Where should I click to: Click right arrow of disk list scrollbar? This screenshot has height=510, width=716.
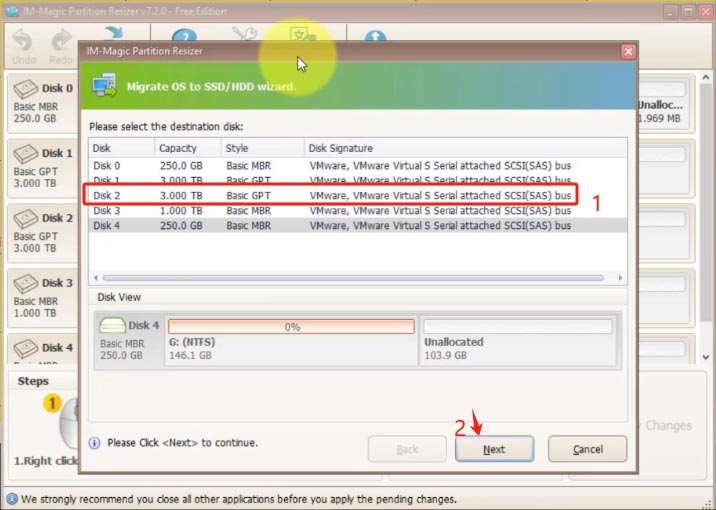tap(620, 278)
